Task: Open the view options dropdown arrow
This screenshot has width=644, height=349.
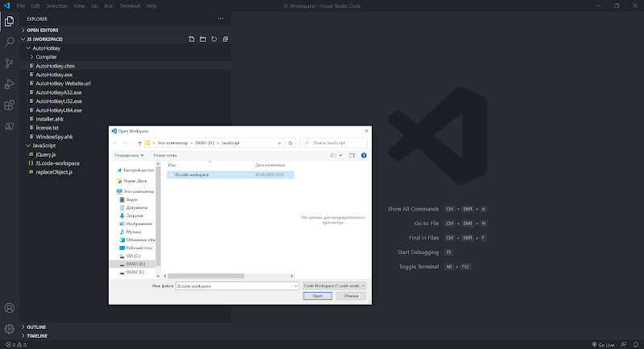Action: click(x=341, y=155)
